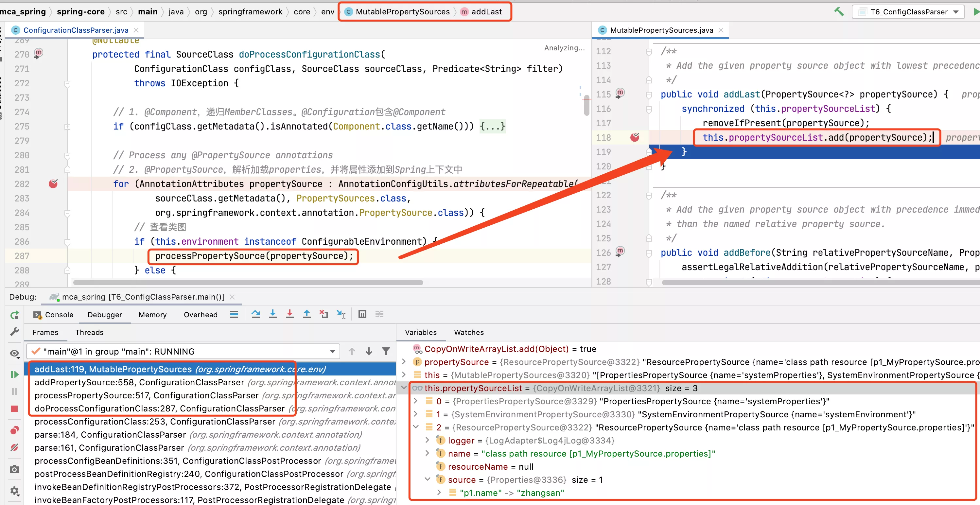Screen dimensions: 980x505
Task: Click the Run to Cursor icon
Action: 341,314
